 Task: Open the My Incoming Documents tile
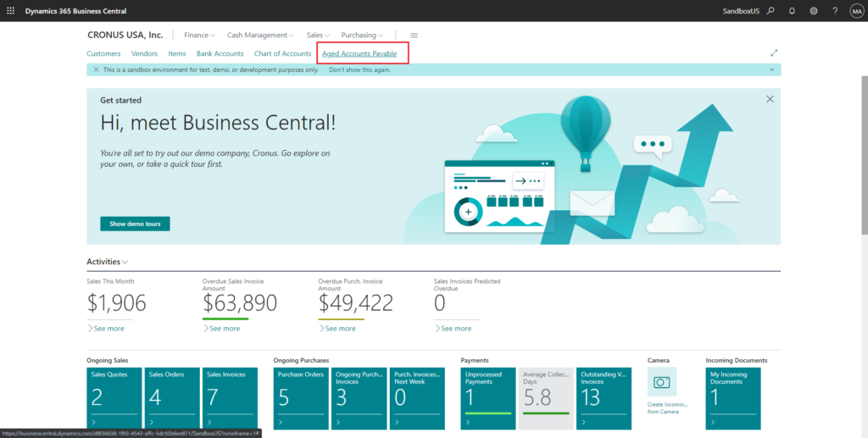point(733,399)
